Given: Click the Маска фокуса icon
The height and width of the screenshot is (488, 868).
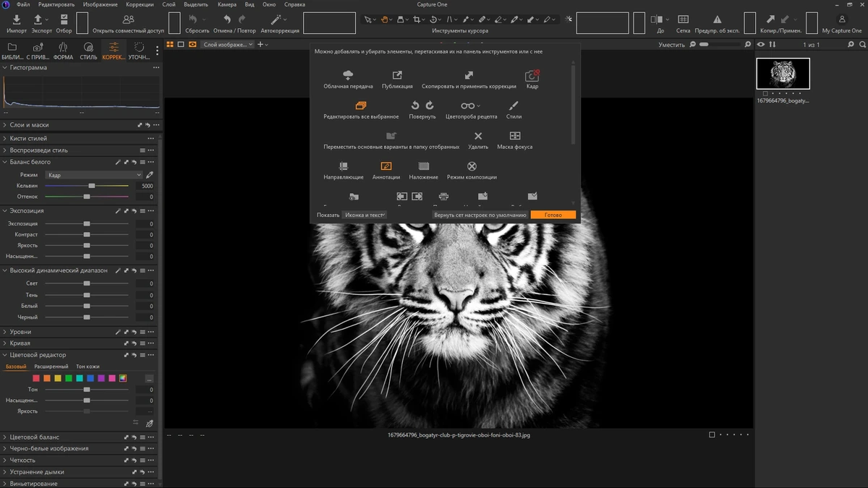Looking at the screenshot, I should (x=515, y=136).
